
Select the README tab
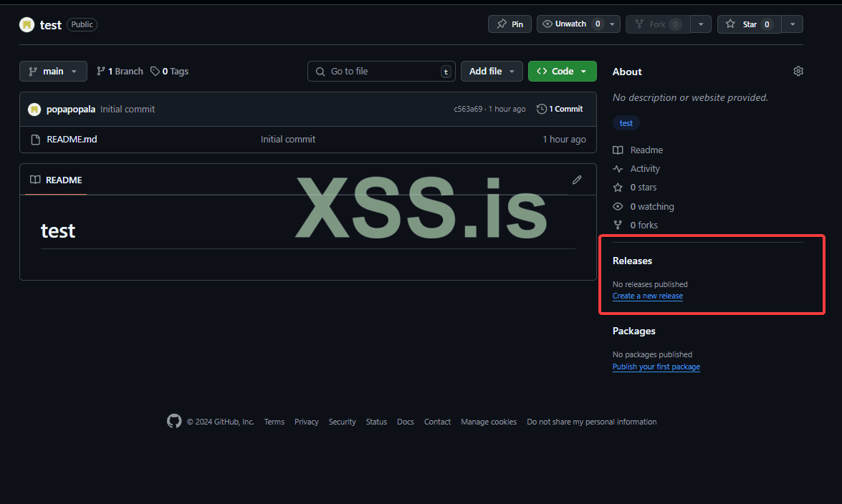pyautogui.click(x=56, y=180)
